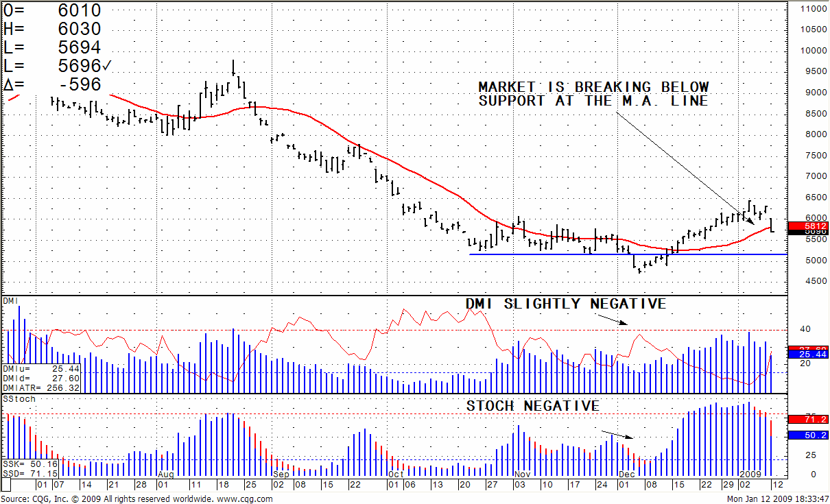Click the Aug month label on time axis

coord(165,474)
